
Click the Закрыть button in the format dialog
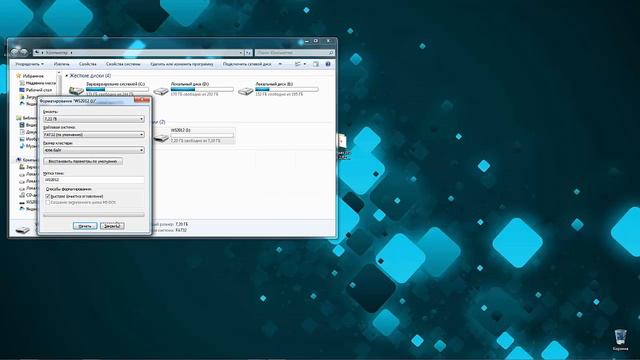pyautogui.click(x=112, y=226)
